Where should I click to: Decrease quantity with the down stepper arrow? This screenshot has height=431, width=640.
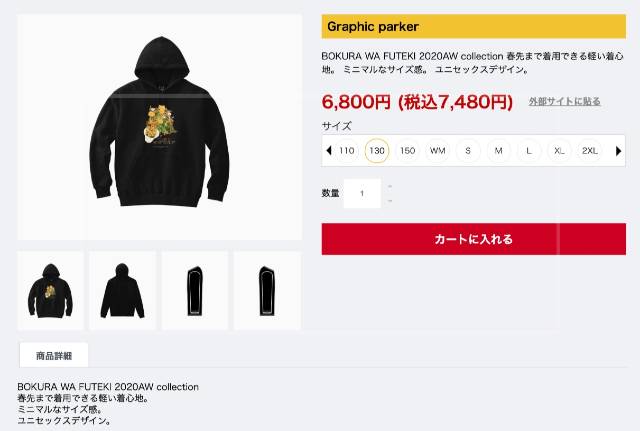click(x=390, y=200)
